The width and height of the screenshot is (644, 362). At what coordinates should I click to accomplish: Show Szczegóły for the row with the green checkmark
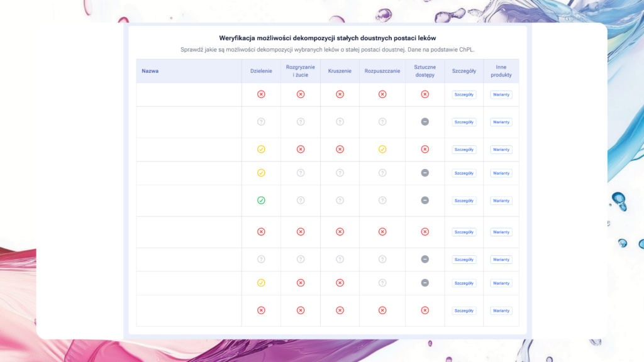464,200
